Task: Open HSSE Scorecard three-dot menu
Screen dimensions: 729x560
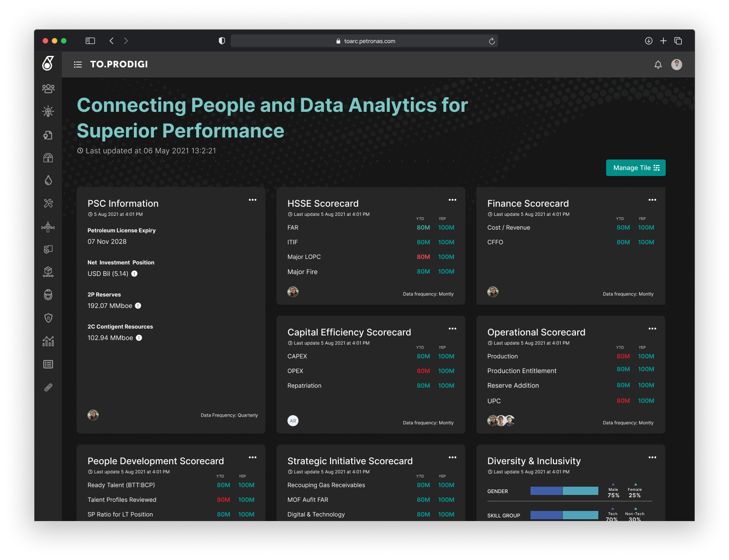Action: (453, 200)
